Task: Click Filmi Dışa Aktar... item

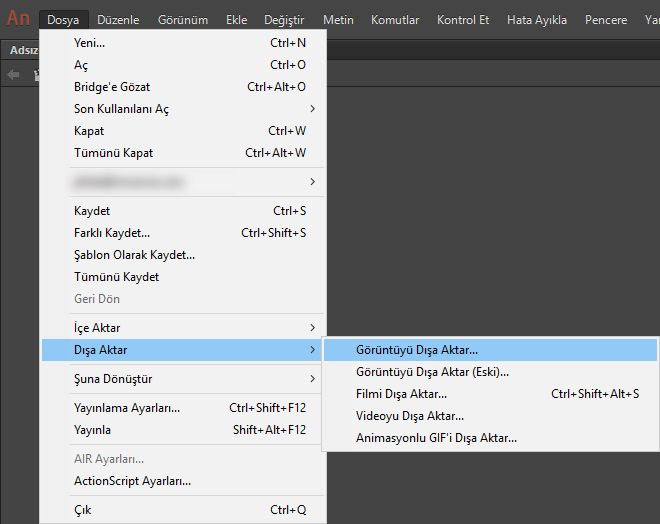Action: (x=401, y=394)
